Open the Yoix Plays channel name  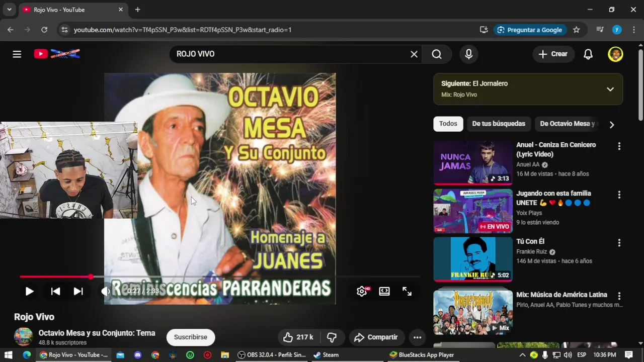click(x=529, y=213)
